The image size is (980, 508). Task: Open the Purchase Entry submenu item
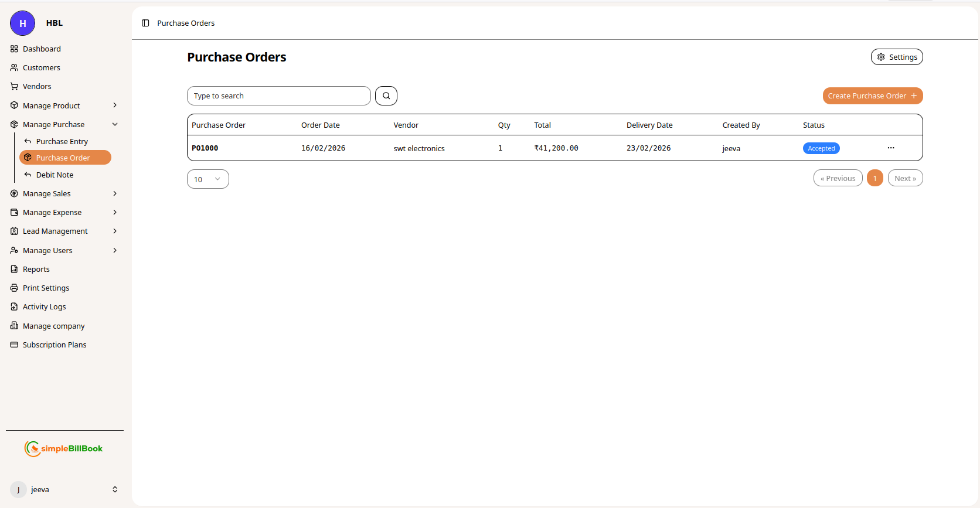coord(62,141)
